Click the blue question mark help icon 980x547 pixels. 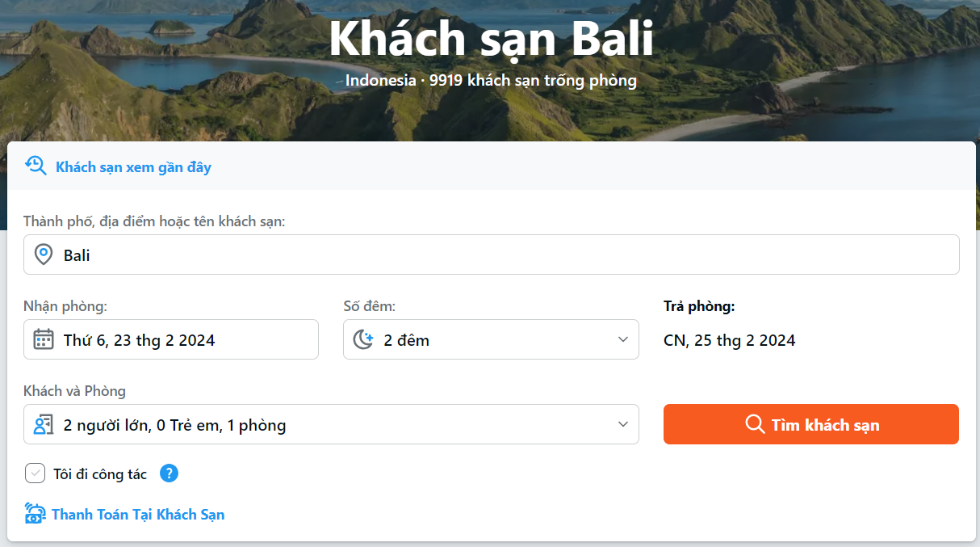[169, 473]
